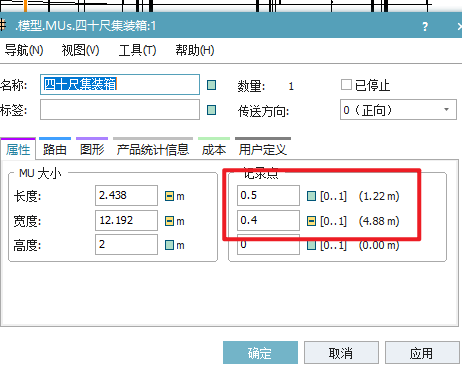Check the 已停止 checkbox
The image size is (462, 371).
click(346, 85)
